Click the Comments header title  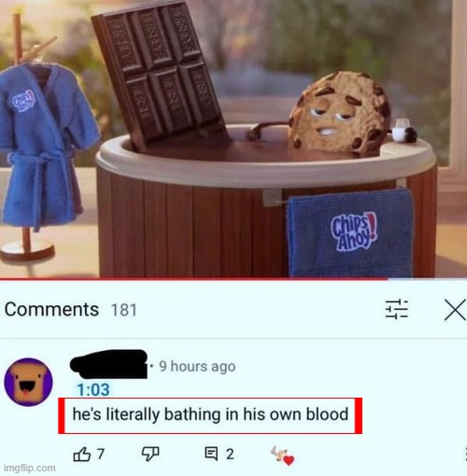(x=51, y=310)
